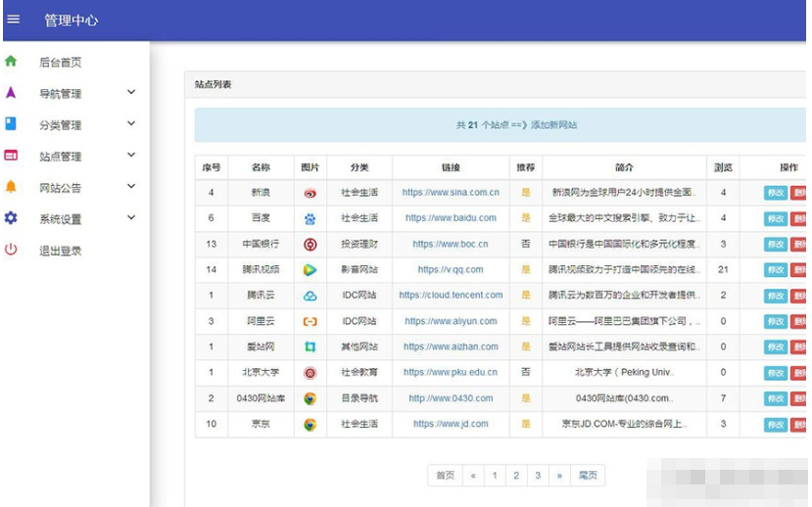The height and width of the screenshot is (507, 812).
Task: Click the Tencent Video play icon
Action: [x=310, y=269]
